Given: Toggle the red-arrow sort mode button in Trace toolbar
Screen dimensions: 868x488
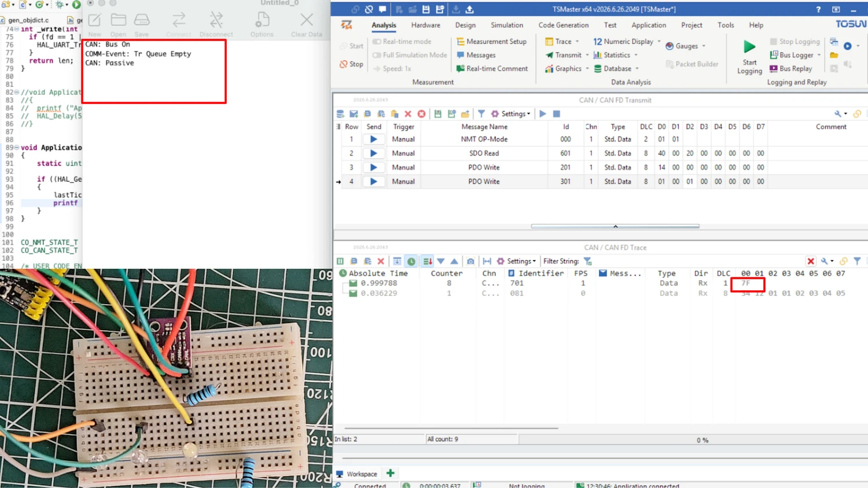Looking at the screenshot, I should 428,261.
